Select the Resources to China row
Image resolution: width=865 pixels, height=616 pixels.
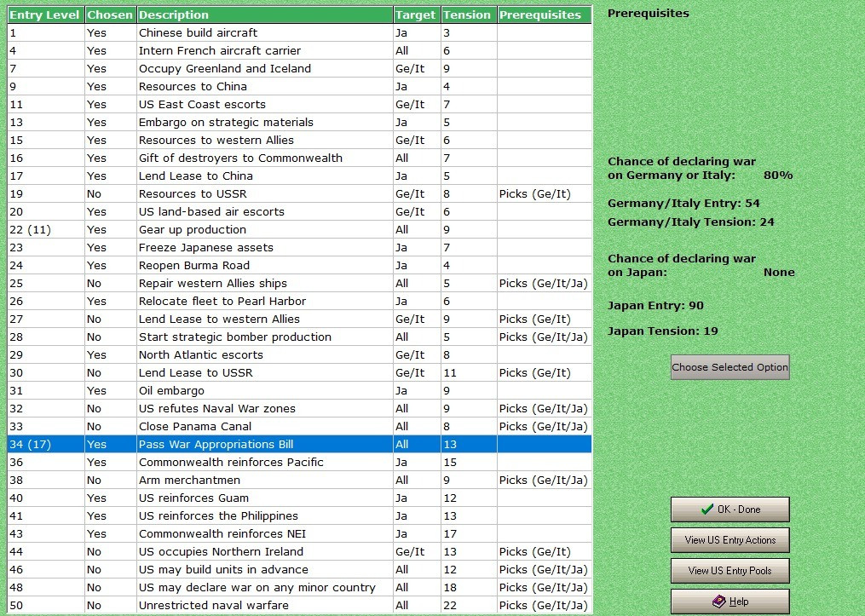pos(299,87)
